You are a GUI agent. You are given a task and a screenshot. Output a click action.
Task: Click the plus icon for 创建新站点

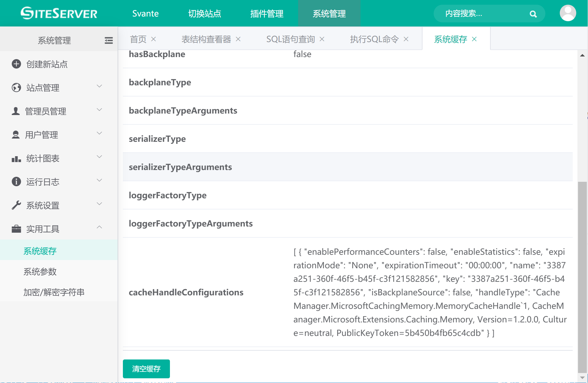tap(16, 64)
